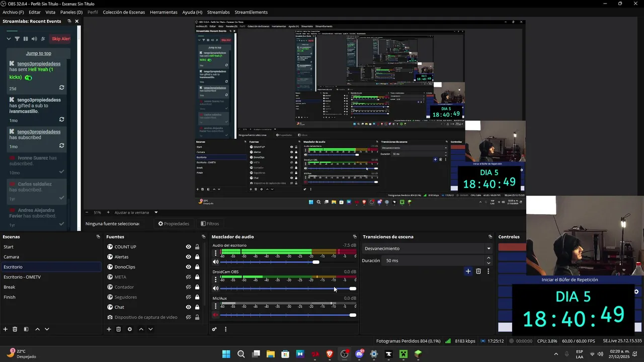Viewport: 644px width, 362px height.
Task: Open Editar menu
Action: (35, 12)
